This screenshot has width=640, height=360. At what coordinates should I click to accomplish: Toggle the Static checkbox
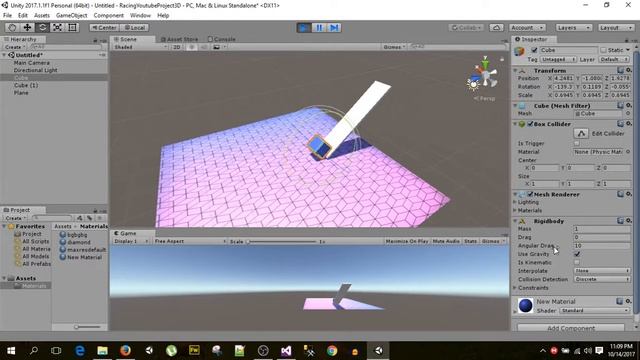click(603, 50)
